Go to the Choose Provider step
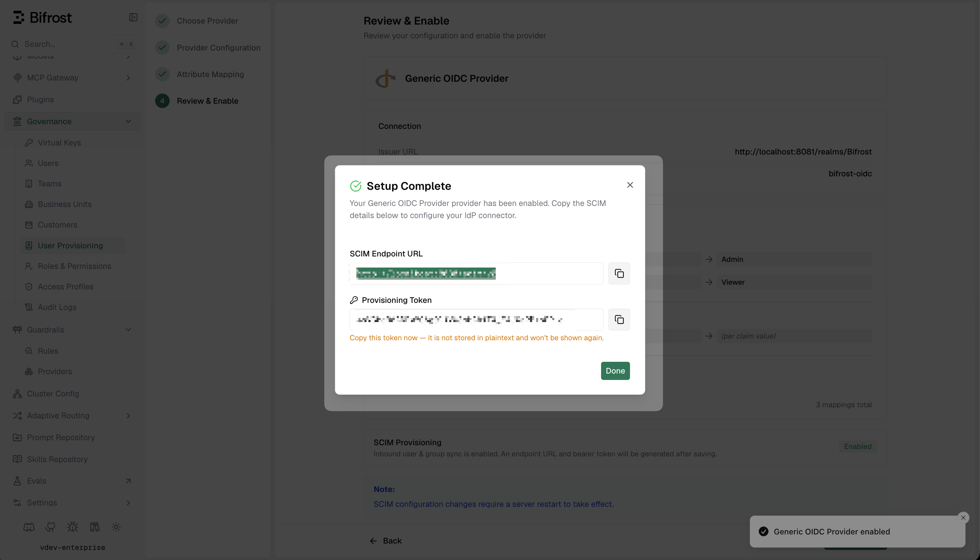The height and width of the screenshot is (560, 980). (x=197, y=21)
